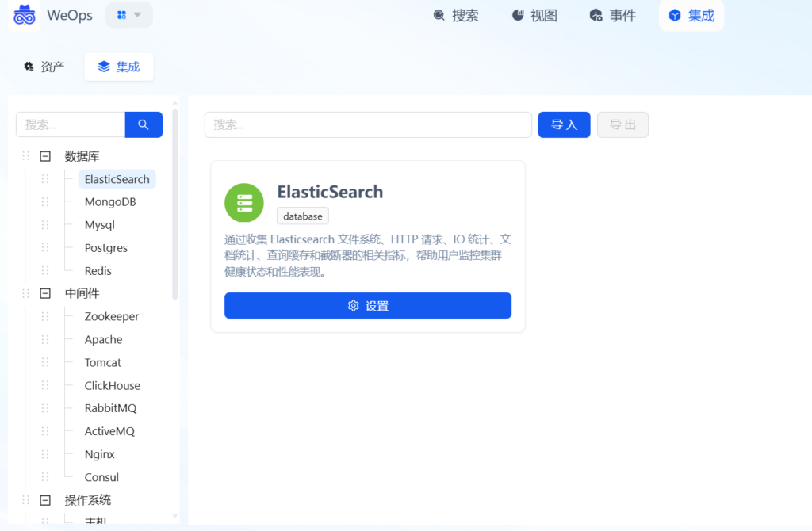Select Tomcat in the tree
Screen dimensions: 812x531
(x=102, y=363)
